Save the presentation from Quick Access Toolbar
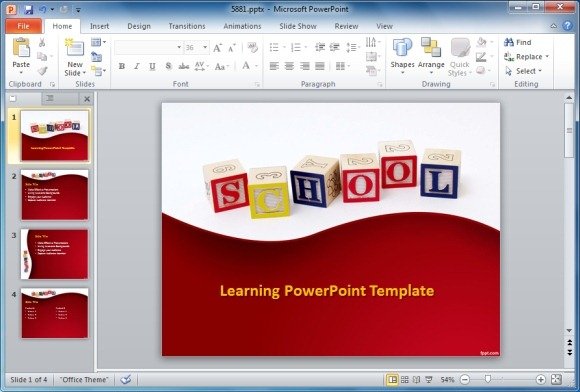This screenshot has height=392, width=580. pos(28,9)
